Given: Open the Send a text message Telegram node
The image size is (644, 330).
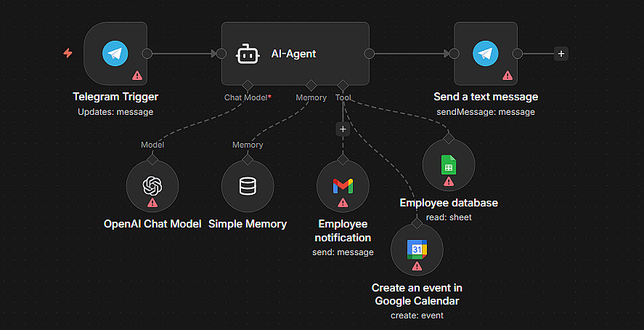Looking at the screenshot, I should 486,53.
